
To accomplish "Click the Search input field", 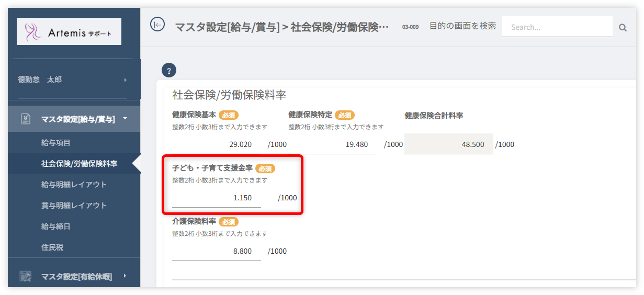I will pos(556,27).
